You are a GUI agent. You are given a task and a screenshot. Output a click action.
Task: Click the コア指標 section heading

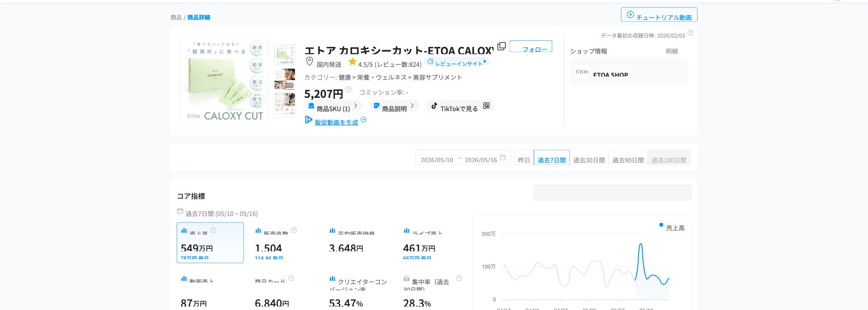click(x=191, y=196)
